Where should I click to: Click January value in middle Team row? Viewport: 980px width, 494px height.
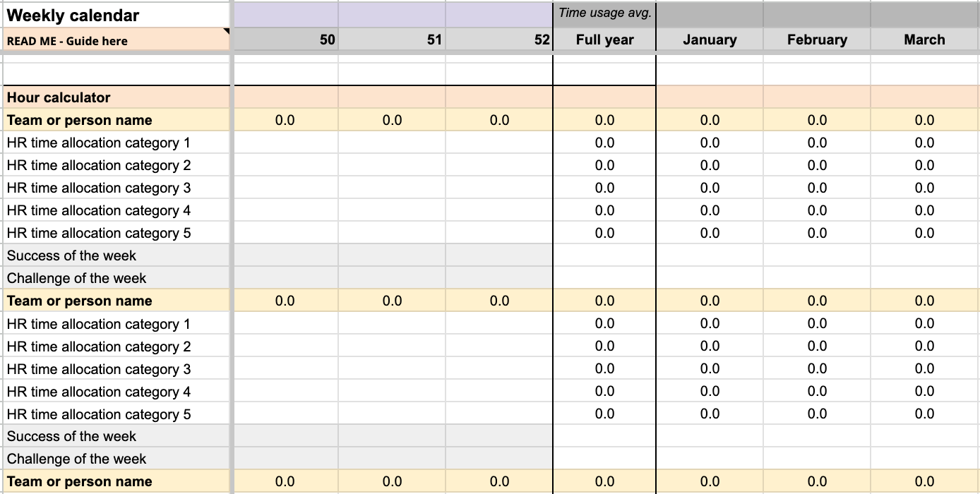point(710,301)
